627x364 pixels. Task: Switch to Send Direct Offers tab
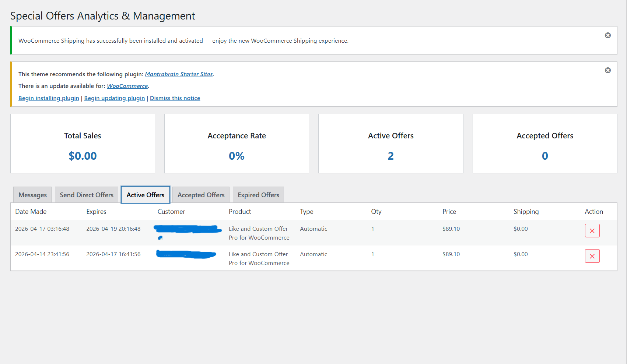[87, 195]
